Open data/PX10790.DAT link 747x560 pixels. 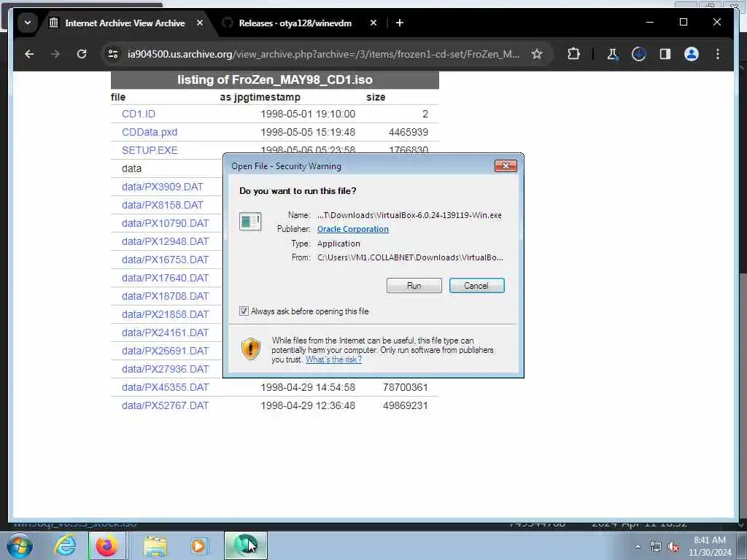click(x=166, y=223)
